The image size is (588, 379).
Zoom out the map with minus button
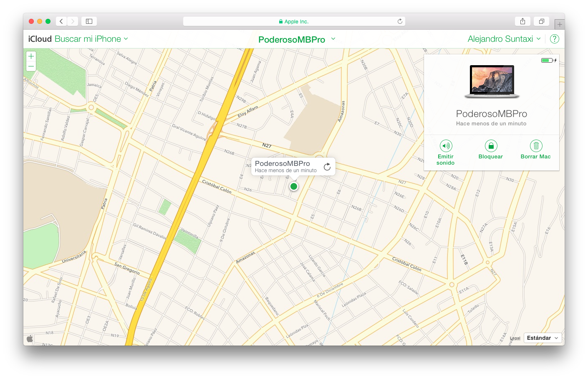31,66
